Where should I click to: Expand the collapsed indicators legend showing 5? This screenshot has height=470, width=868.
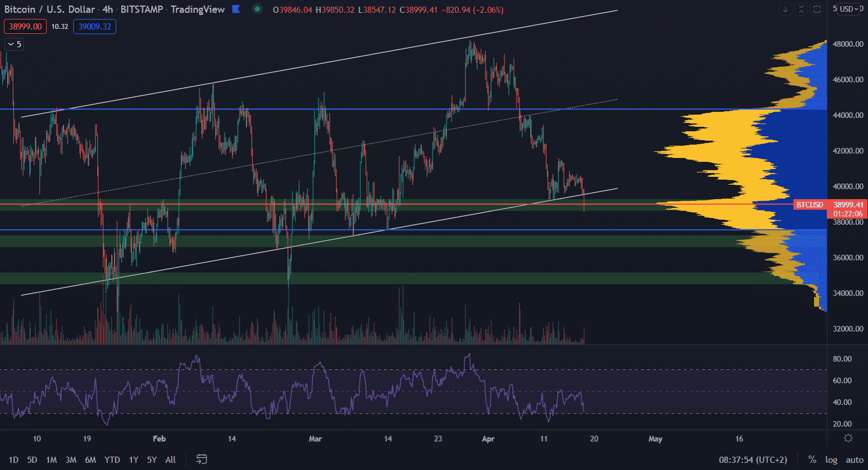coord(15,44)
